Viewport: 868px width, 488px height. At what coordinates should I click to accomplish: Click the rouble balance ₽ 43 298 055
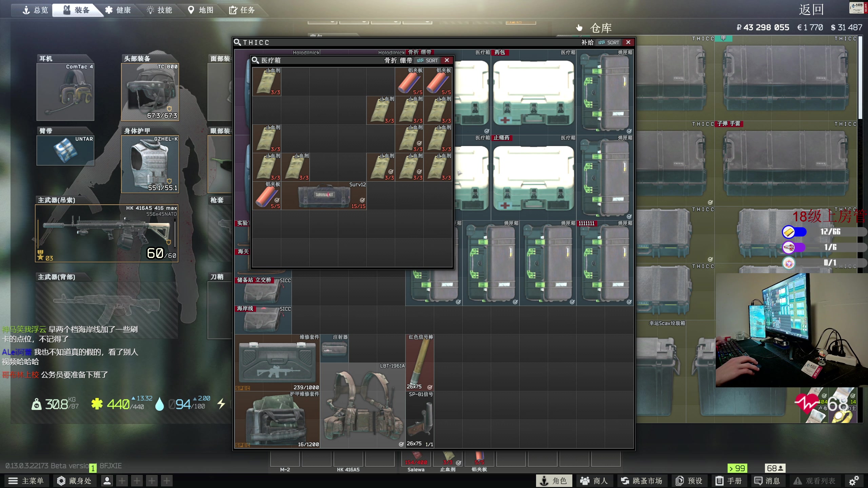tap(763, 27)
